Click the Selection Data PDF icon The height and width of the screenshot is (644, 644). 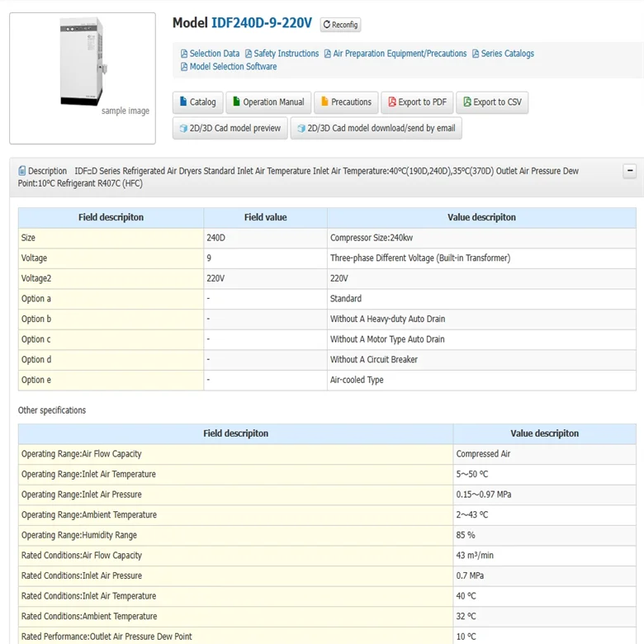(x=184, y=54)
